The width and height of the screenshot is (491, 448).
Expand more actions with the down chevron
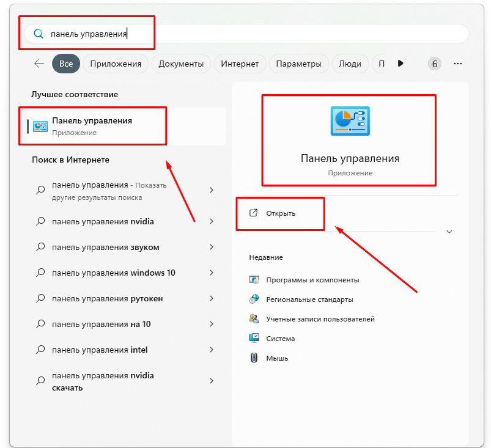[449, 232]
